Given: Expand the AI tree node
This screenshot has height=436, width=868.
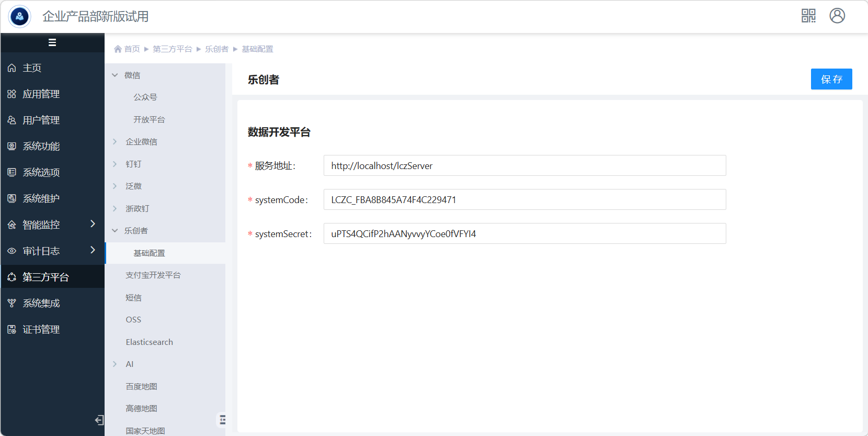Looking at the screenshot, I should pyautogui.click(x=115, y=364).
